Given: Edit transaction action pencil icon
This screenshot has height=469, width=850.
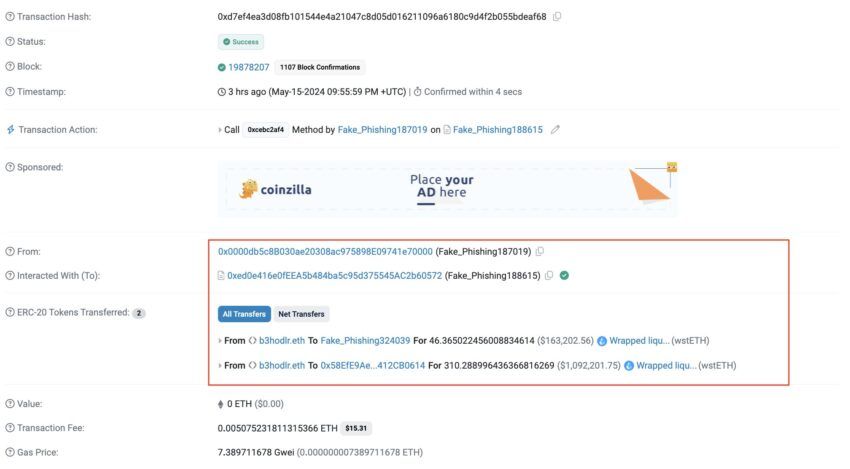Looking at the screenshot, I should (555, 130).
